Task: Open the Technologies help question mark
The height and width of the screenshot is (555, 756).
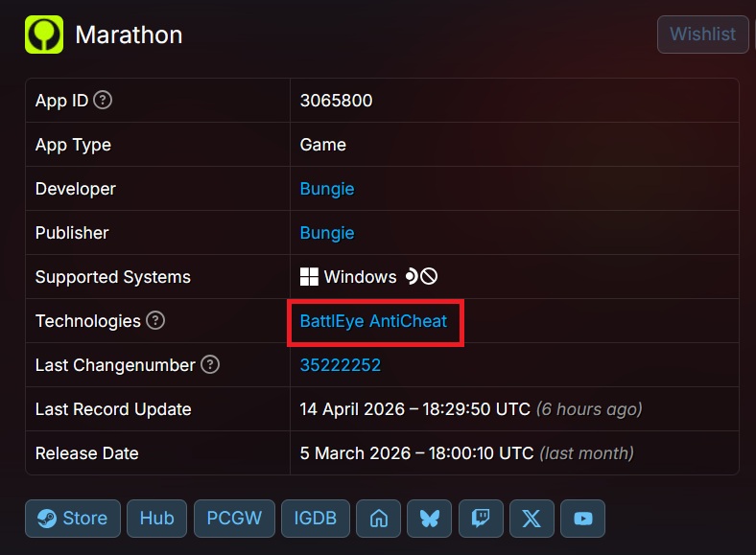Action: click(155, 320)
